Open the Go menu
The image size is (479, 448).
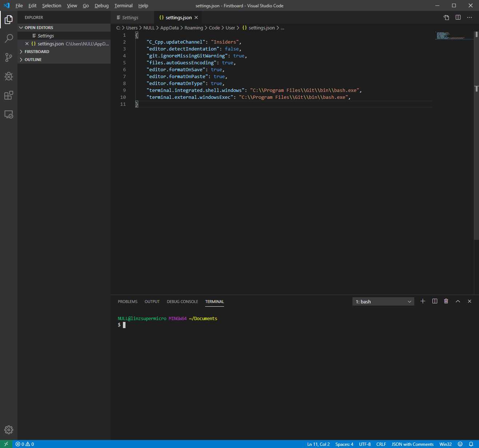pyautogui.click(x=86, y=5)
